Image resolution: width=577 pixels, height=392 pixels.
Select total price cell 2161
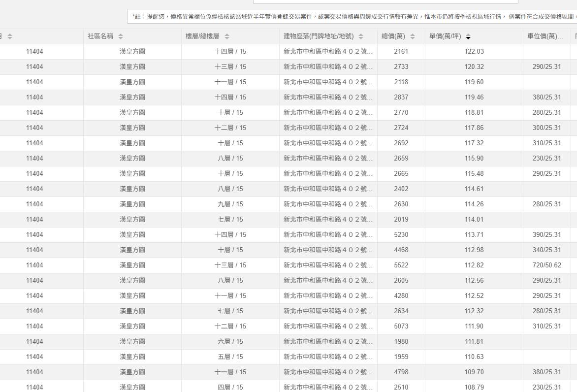coord(401,52)
